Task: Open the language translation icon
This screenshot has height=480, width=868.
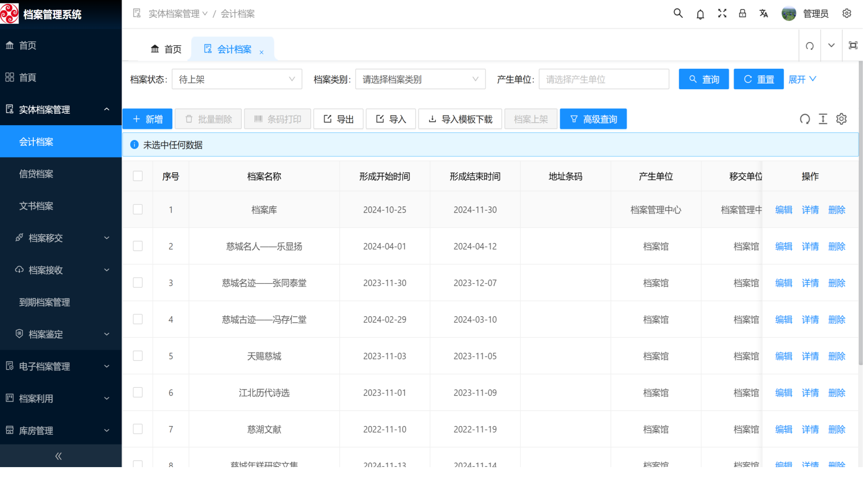Action: click(764, 13)
